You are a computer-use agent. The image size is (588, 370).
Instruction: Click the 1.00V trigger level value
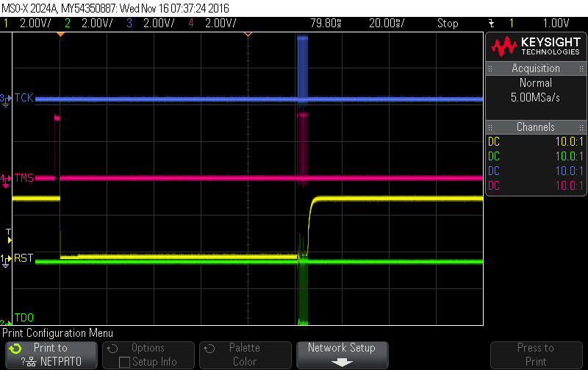tap(556, 24)
